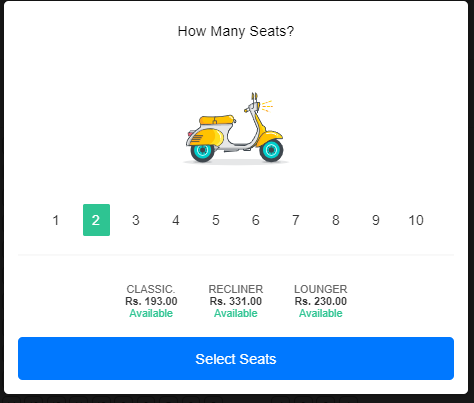Pick 7 seats

pos(296,220)
